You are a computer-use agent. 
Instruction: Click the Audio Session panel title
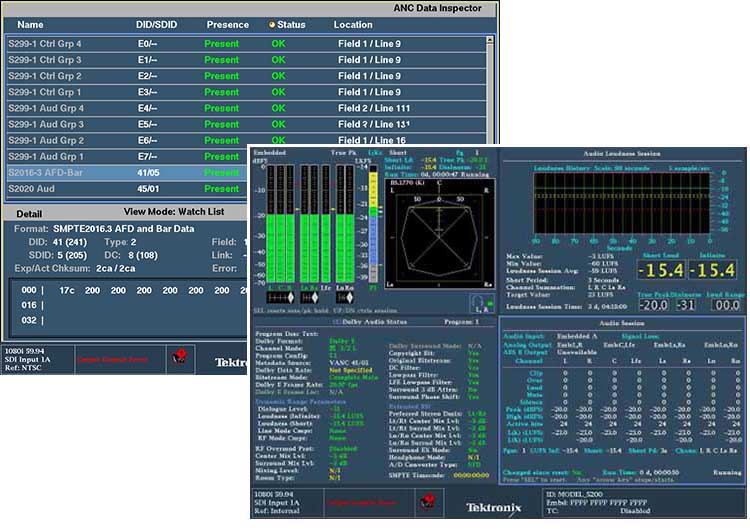click(x=622, y=323)
